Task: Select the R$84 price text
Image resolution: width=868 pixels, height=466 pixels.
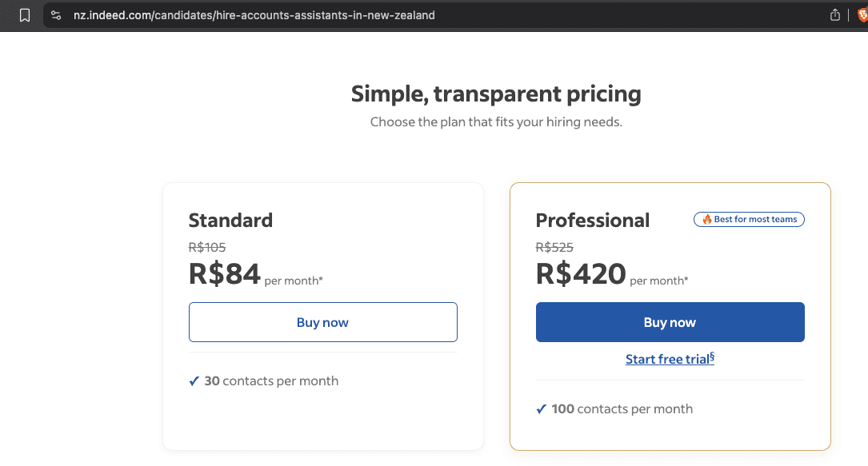Action: [x=224, y=273]
